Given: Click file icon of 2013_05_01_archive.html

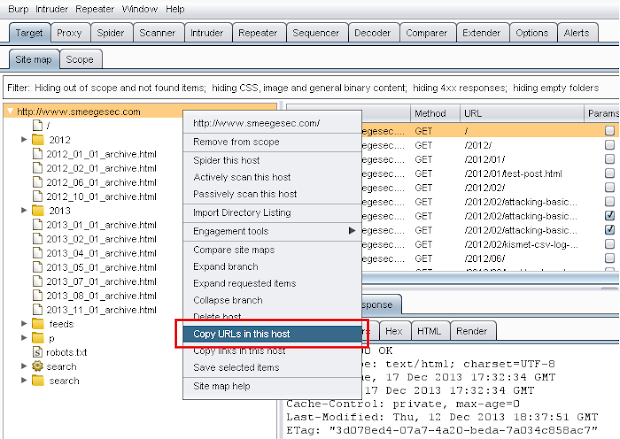Looking at the screenshot, I should [x=38, y=267].
